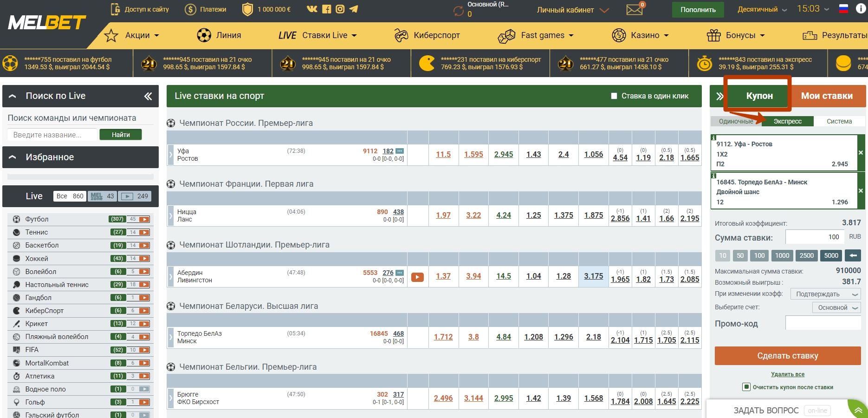Enable Ставка в один клик checkbox

[x=614, y=96]
